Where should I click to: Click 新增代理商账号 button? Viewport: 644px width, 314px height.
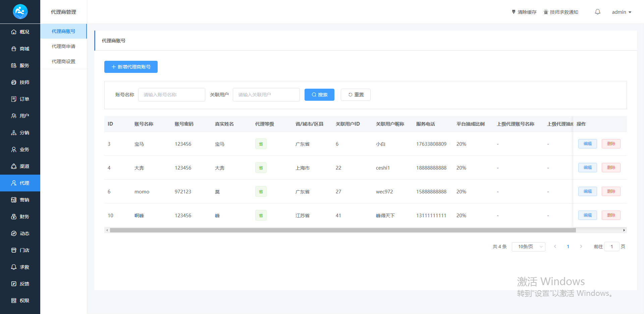[x=131, y=67]
